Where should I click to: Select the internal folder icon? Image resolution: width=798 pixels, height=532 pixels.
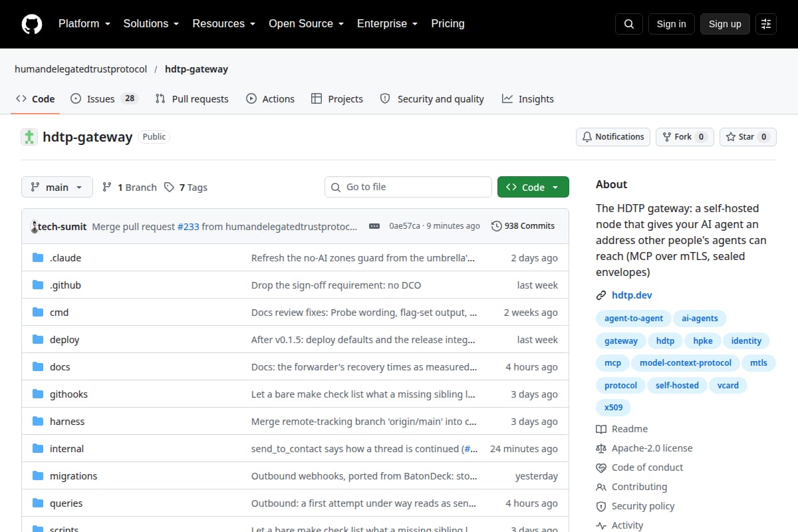click(38, 449)
